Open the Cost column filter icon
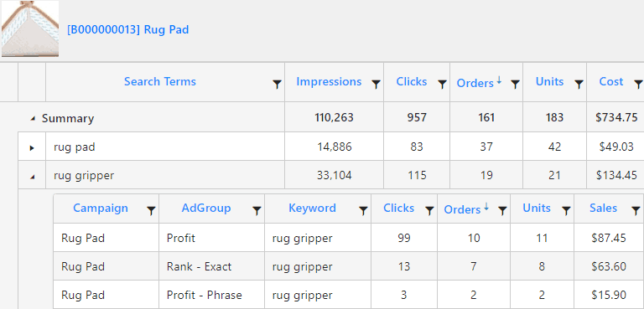This screenshot has width=644, height=309. [x=638, y=85]
